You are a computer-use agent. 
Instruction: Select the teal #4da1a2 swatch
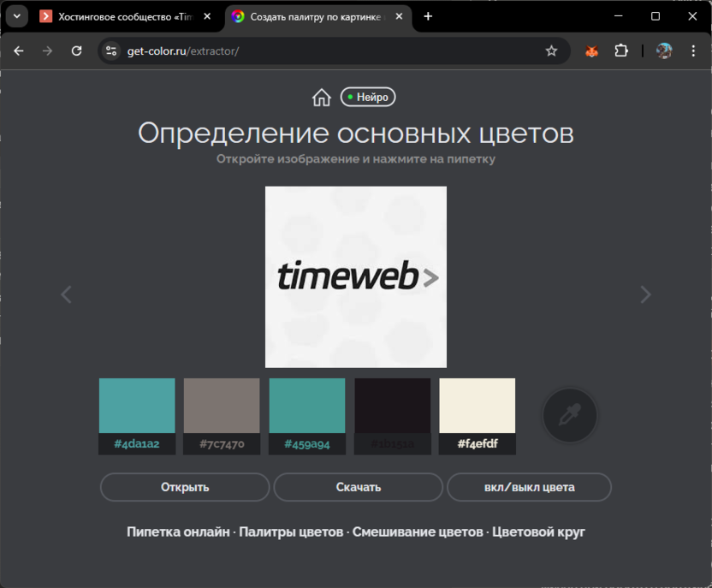point(137,406)
